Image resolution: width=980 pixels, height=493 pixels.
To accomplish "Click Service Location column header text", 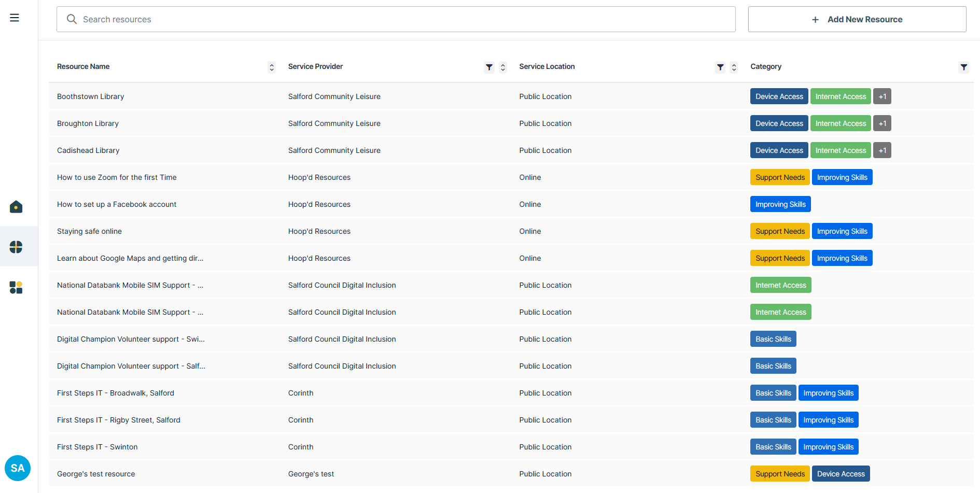I will pyautogui.click(x=547, y=66).
